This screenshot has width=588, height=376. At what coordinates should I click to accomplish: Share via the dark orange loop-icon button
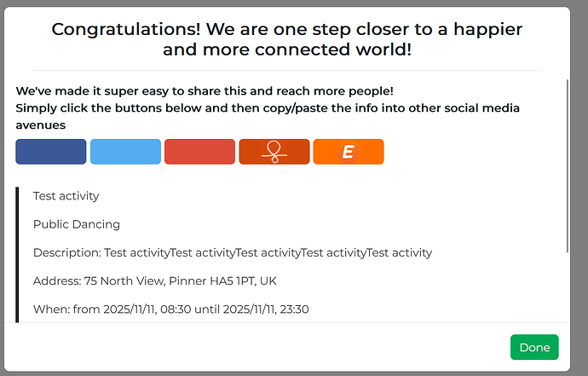click(274, 152)
